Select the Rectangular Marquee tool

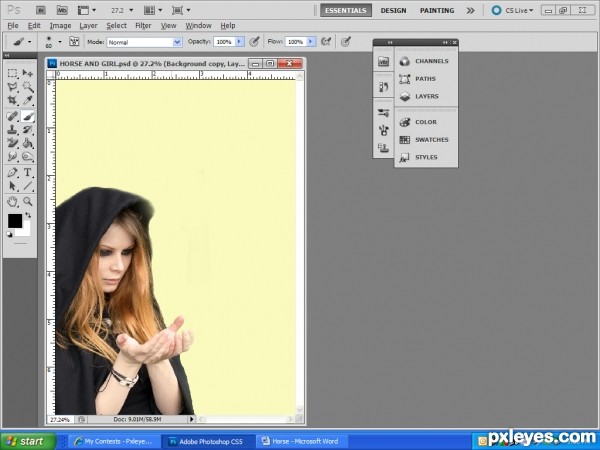click(x=13, y=73)
